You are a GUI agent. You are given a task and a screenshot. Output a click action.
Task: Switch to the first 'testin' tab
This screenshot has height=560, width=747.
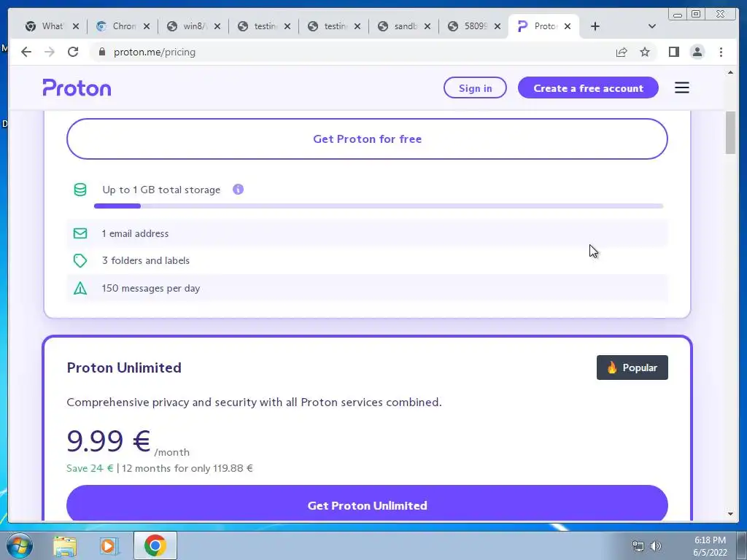[x=263, y=26]
